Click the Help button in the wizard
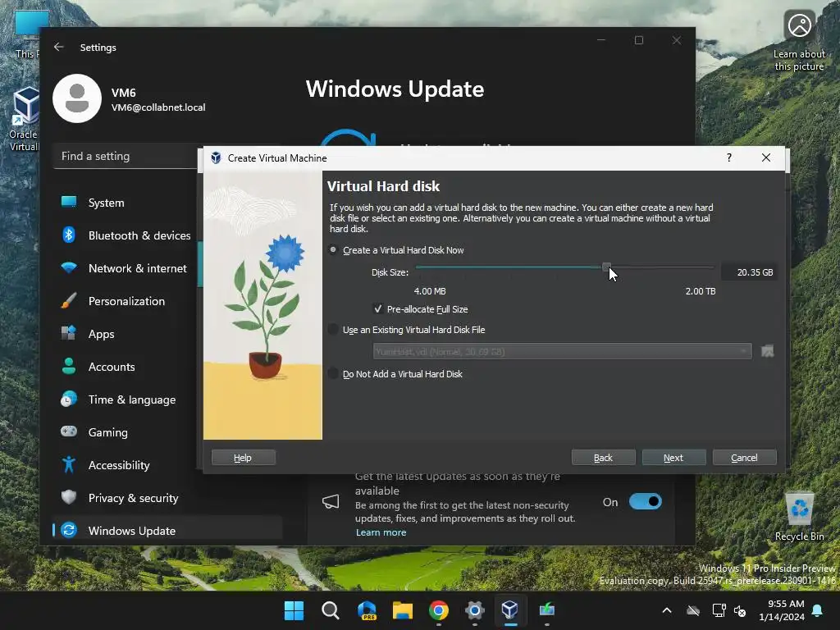Image resolution: width=840 pixels, height=630 pixels. pyautogui.click(x=243, y=458)
